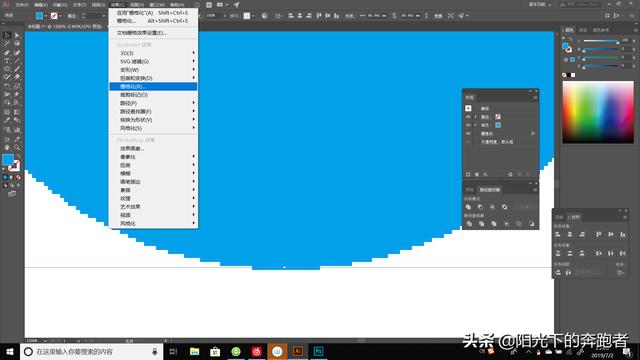Click add new effect fx icon

pos(486,174)
